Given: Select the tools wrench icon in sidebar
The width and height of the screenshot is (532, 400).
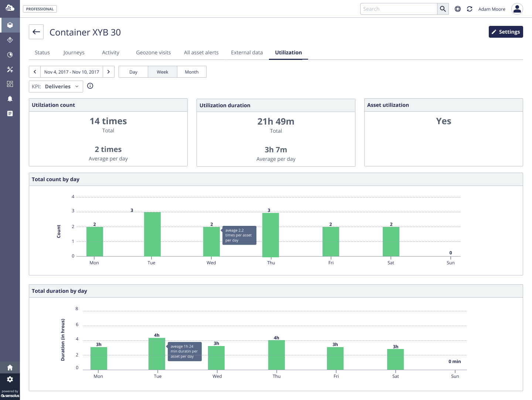Looking at the screenshot, I should (10, 70).
